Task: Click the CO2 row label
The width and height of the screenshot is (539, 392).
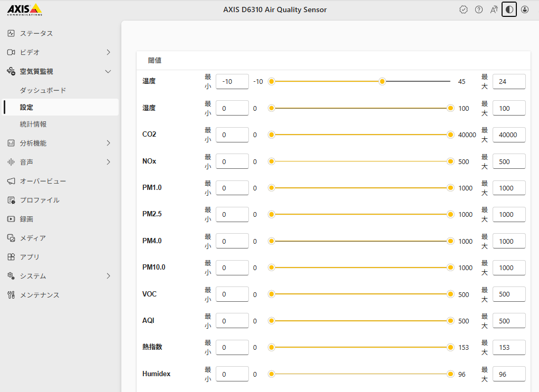Action: coord(149,134)
